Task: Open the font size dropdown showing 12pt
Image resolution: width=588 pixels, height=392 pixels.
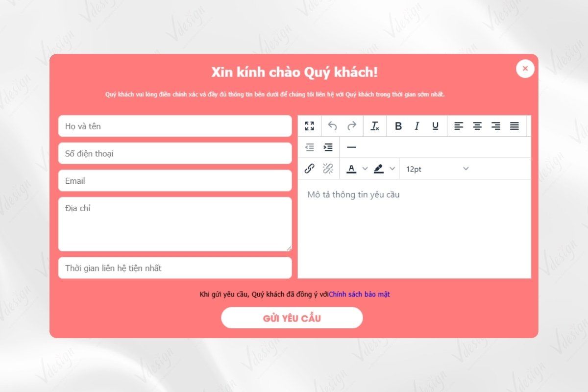Action: [436, 169]
